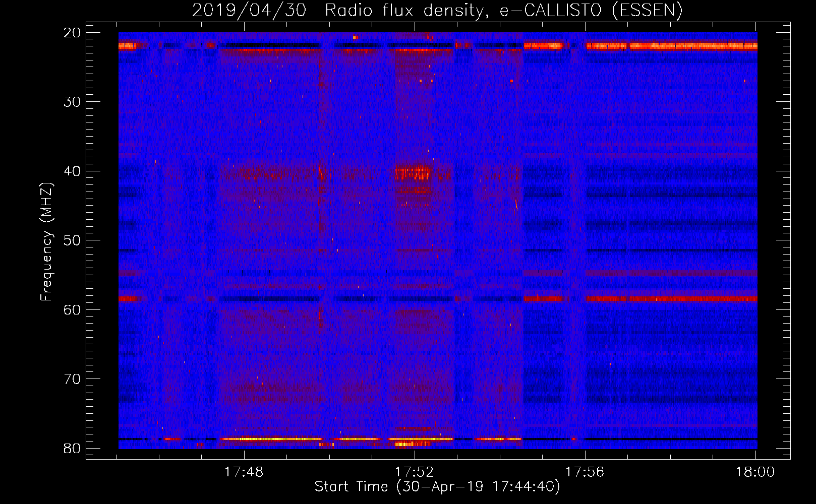Click the 'Frequency (MHZ)' axis label
Image resolution: width=816 pixels, height=504 pixels.
pyautogui.click(x=46, y=242)
